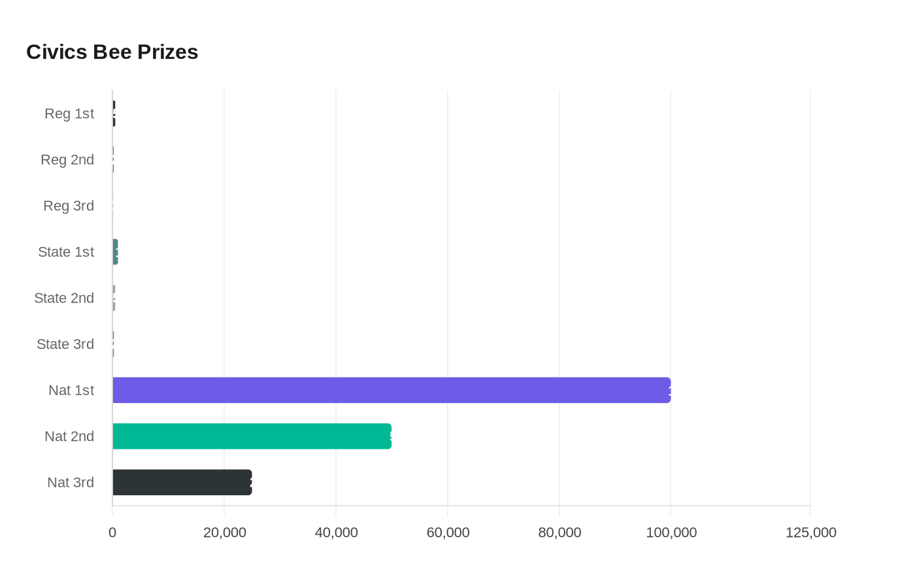Click the Reg 1st axis label

tap(69, 114)
